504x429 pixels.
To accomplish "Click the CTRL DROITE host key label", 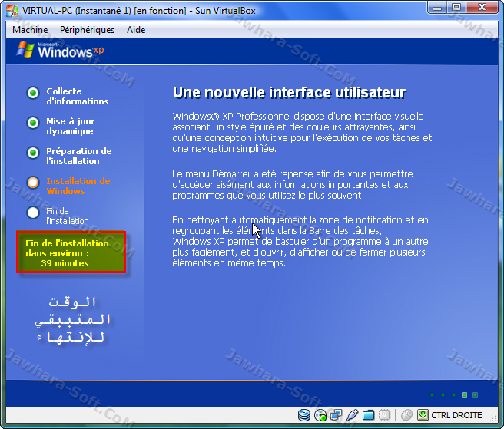I will pyautogui.click(x=456, y=415).
